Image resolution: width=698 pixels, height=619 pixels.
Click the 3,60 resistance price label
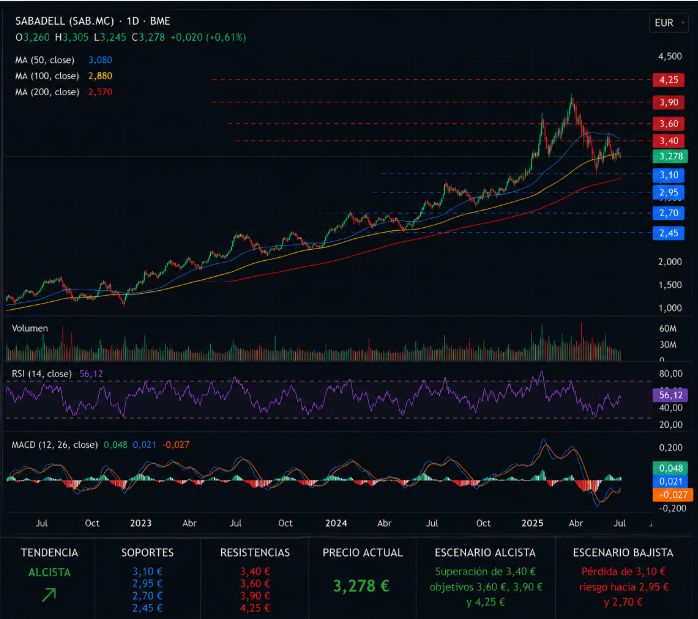click(669, 123)
